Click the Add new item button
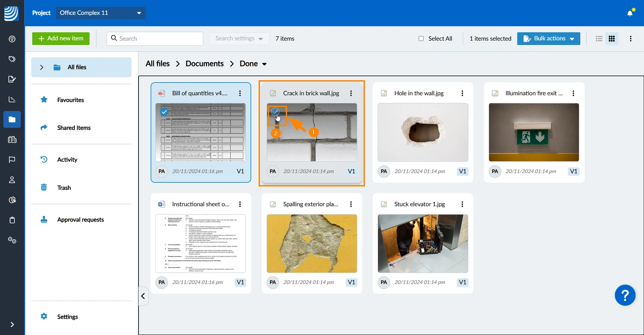This screenshot has height=335, width=644. click(61, 39)
